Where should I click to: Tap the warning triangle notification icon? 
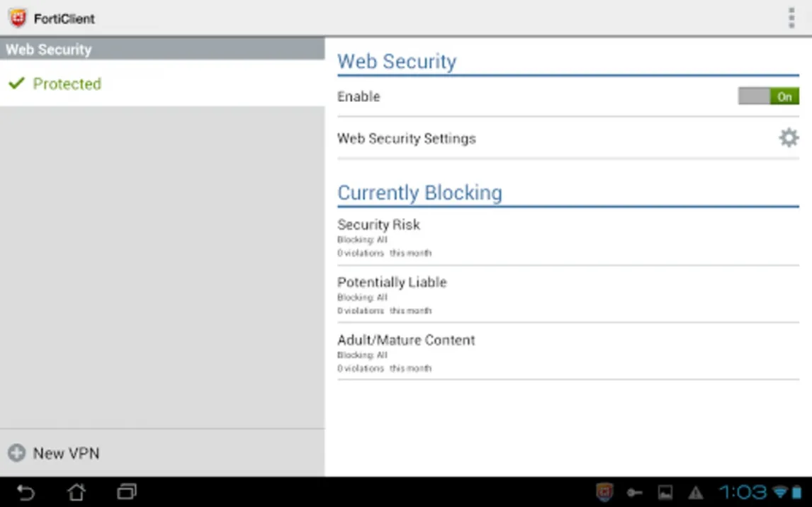point(696,492)
